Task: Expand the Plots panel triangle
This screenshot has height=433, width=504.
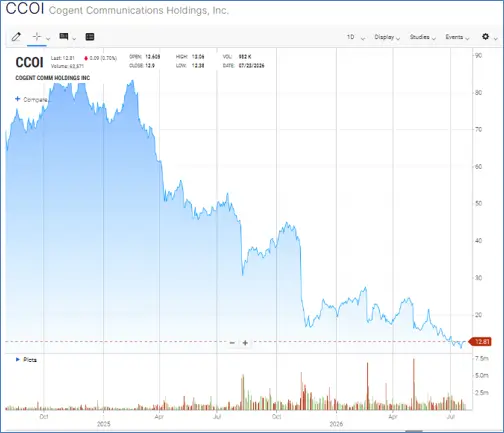Action: 18,359
